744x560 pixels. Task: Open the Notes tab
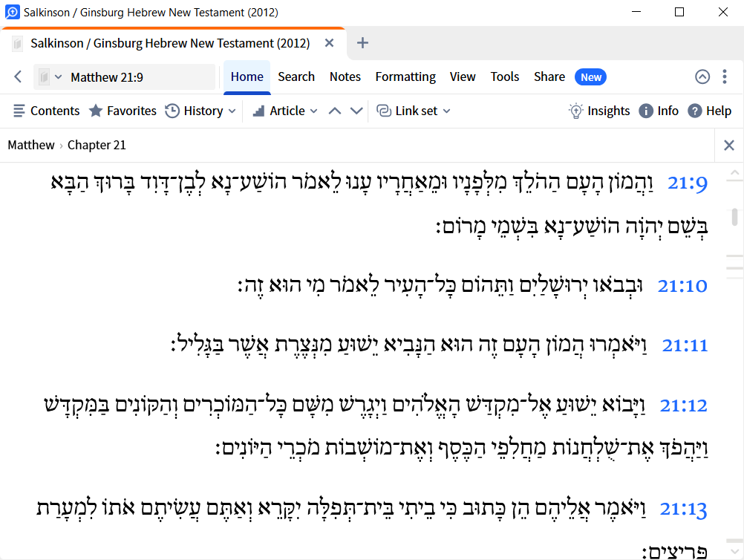point(345,77)
